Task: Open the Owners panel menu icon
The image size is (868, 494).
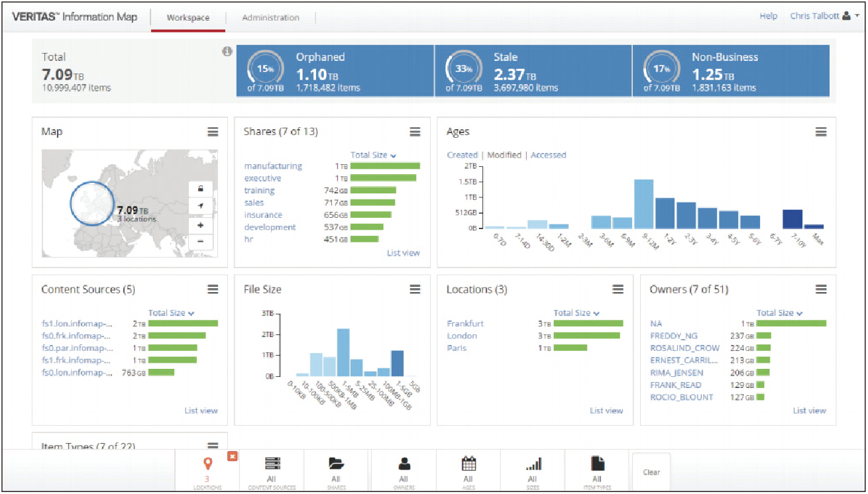Action: [x=821, y=289]
